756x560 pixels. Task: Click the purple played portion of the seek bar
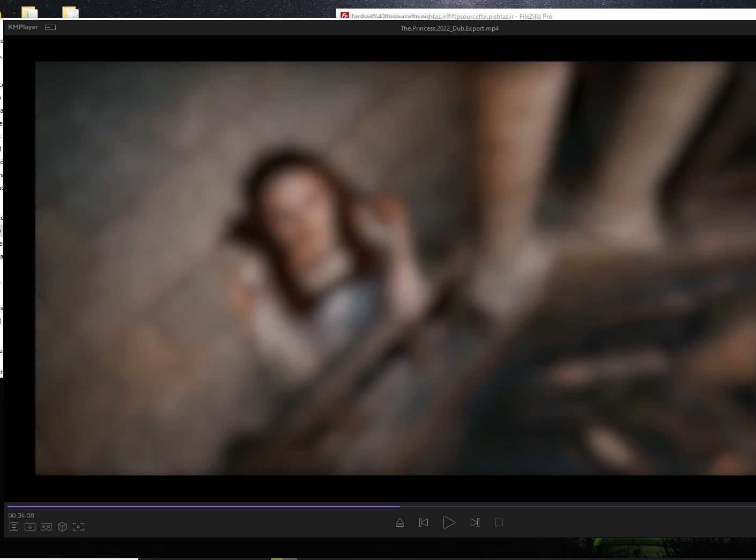tap(204, 506)
